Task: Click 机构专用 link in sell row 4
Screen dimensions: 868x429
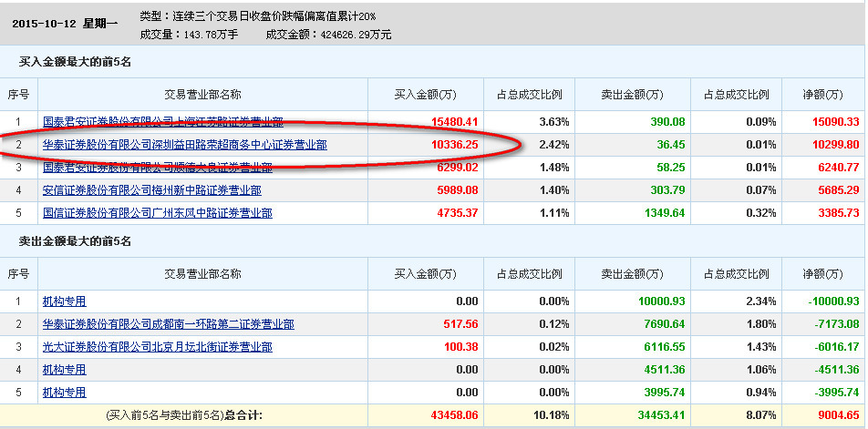Action: tap(64, 369)
